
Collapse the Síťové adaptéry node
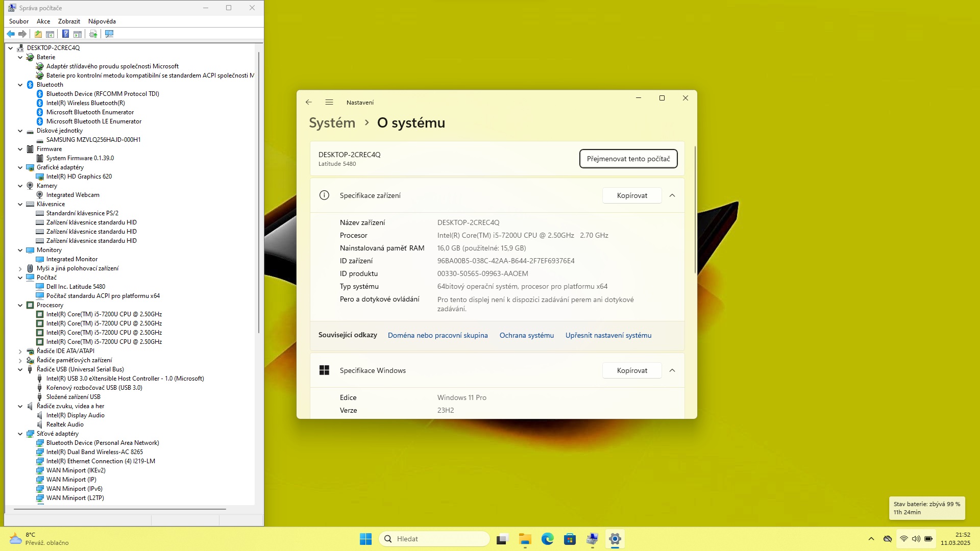20,434
